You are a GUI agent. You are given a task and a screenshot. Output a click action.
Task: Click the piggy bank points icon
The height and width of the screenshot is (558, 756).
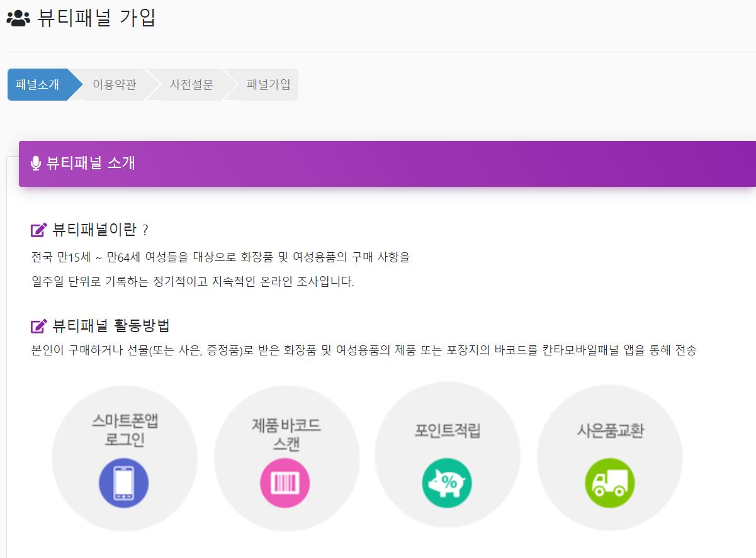pyautogui.click(x=448, y=482)
